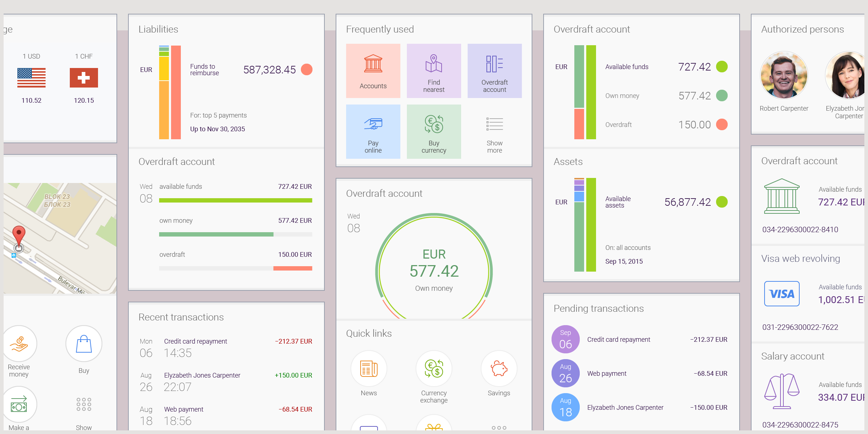Open Currency exchange quick link
The image size is (868, 434).
click(x=434, y=369)
